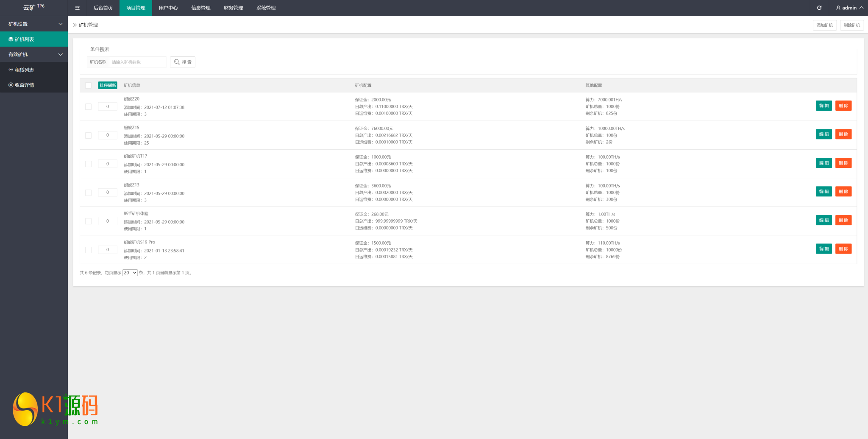
Task: Click the sort order field for 蚂蚁矿机T17
Action: pos(108,164)
